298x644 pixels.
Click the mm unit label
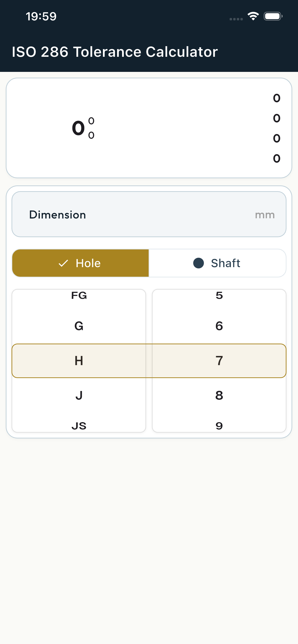click(265, 215)
